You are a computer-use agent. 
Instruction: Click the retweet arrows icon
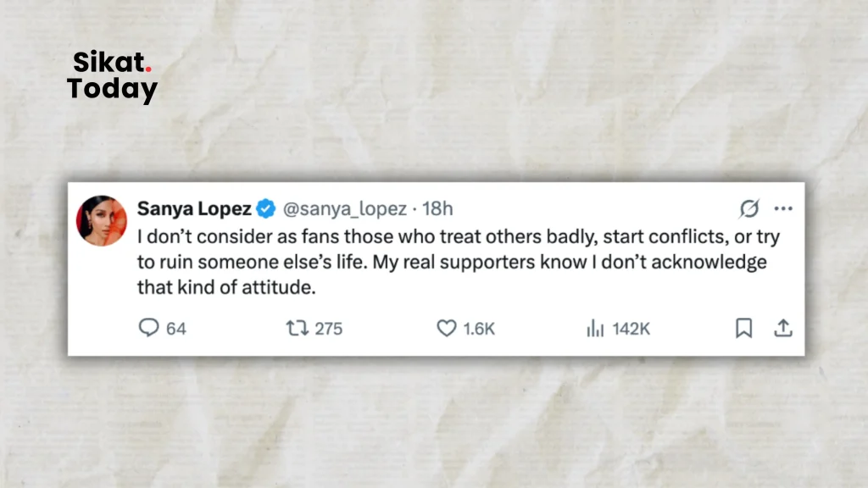298,328
